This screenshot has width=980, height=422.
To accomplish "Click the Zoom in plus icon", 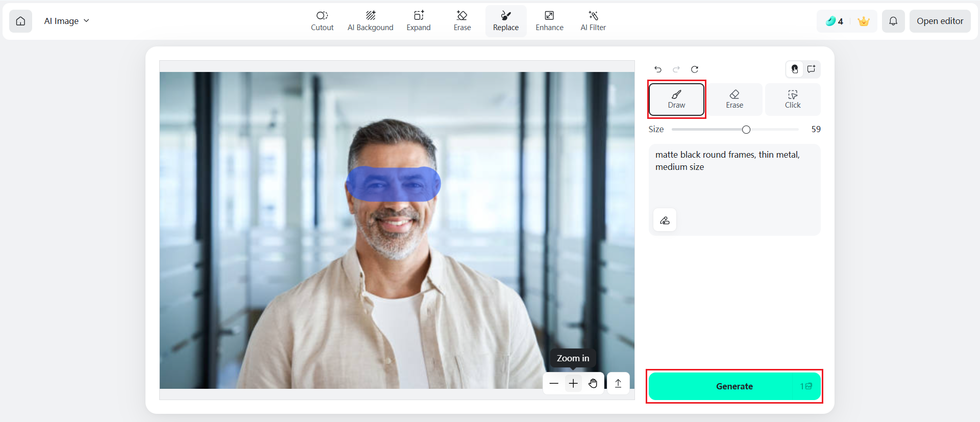I will (573, 383).
